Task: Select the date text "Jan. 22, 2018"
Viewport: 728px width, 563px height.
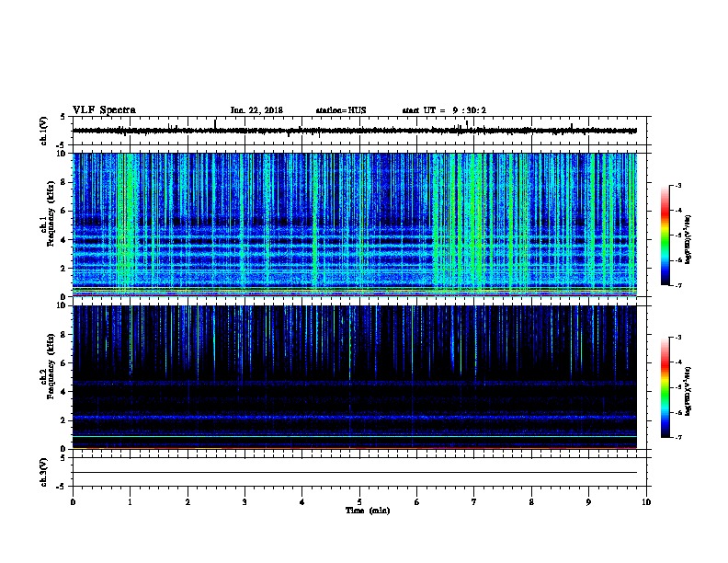Action: (256, 110)
